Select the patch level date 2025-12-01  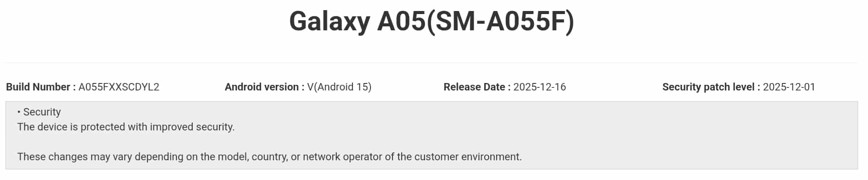789,87
